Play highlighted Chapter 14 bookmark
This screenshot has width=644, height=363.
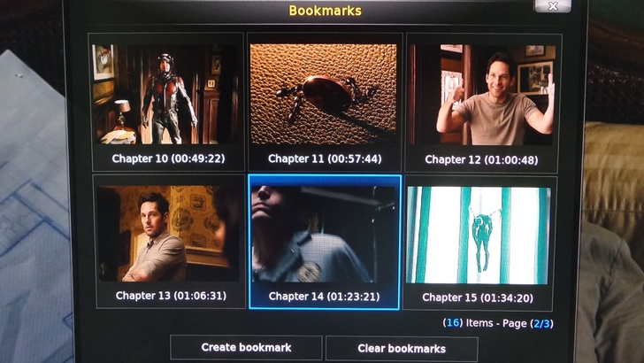tap(324, 235)
